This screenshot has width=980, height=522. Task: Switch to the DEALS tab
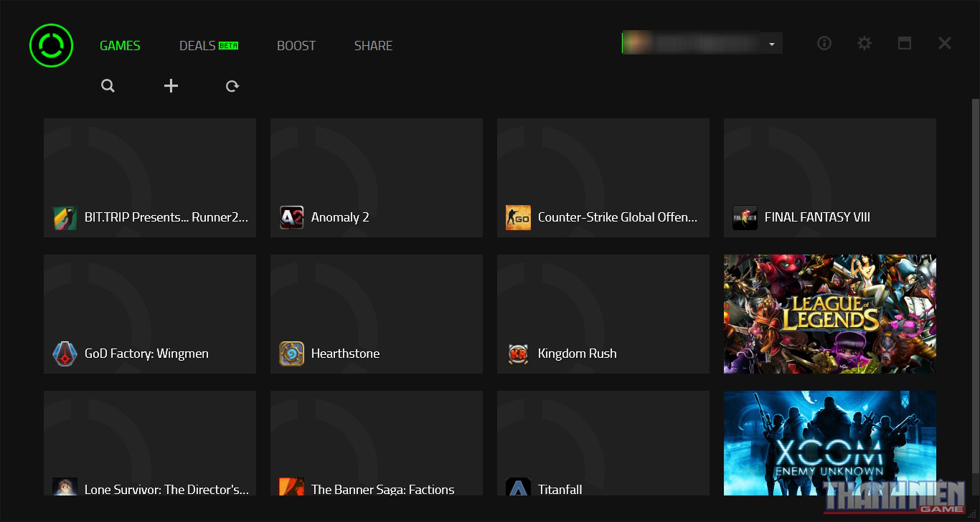197,45
